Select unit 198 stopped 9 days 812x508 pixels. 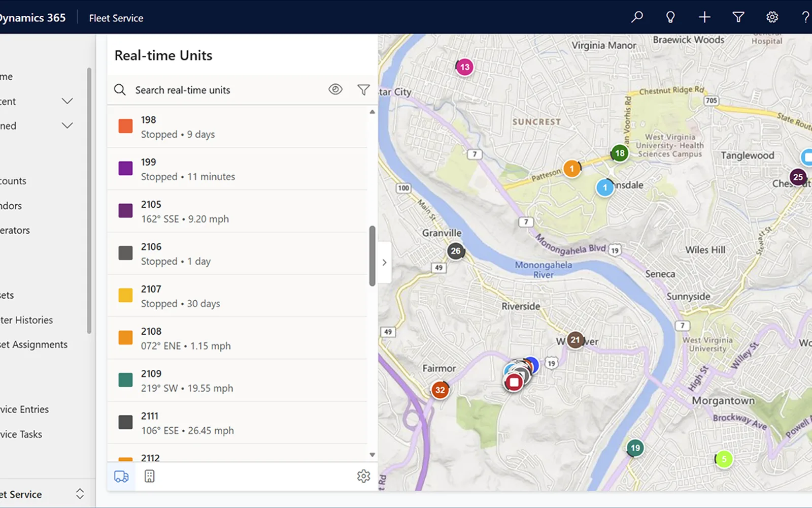pyautogui.click(x=238, y=126)
